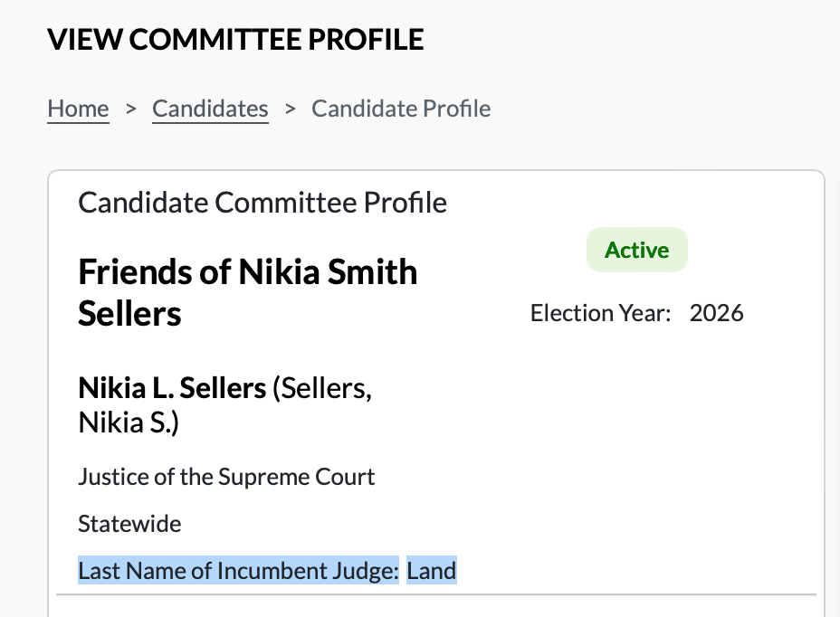Image resolution: width=840 pixels, height=617 pixels.
Task: Click the 'Friends of Nikia Smith' heading line
Action: 248,271
